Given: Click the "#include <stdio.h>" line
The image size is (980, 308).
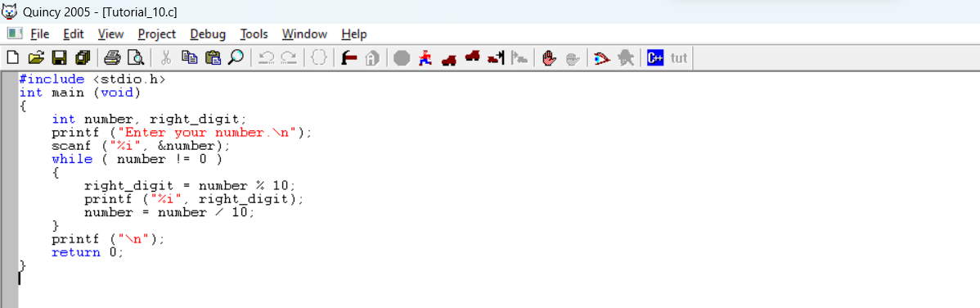Looking at the screenshot, I should pyautogui.click(x=92, y=80).
